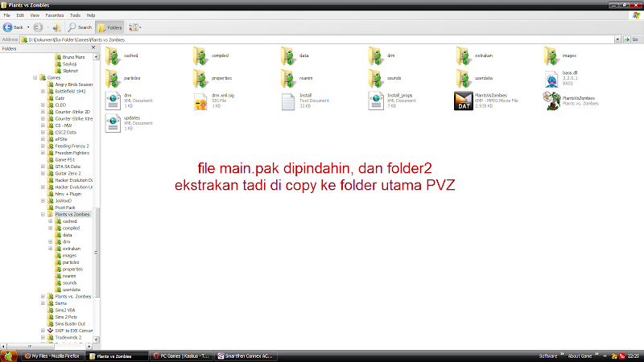Collapse the Plants vs Zombies tree node
The height and width of the screenshot is (362, 644).
point(43,214)
